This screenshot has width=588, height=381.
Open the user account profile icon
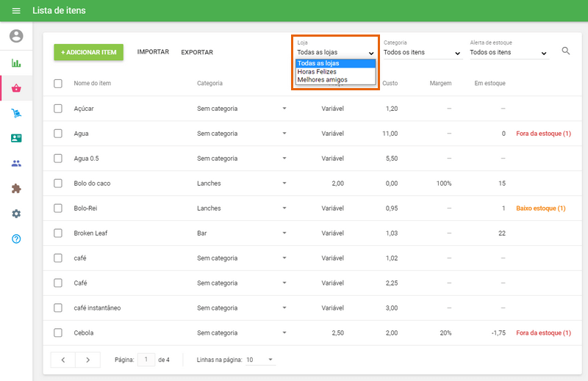click(x=16, y=36)
